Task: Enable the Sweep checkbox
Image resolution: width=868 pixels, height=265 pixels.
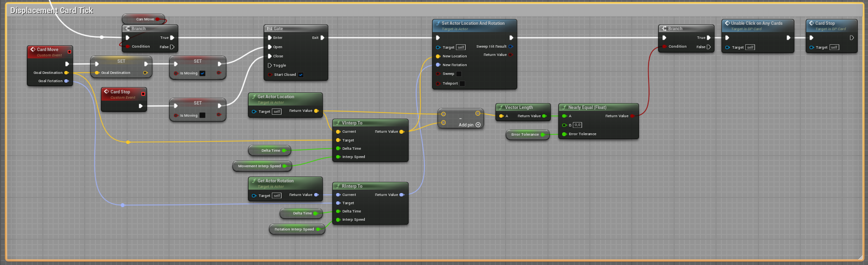Action: tap(458, 74)
